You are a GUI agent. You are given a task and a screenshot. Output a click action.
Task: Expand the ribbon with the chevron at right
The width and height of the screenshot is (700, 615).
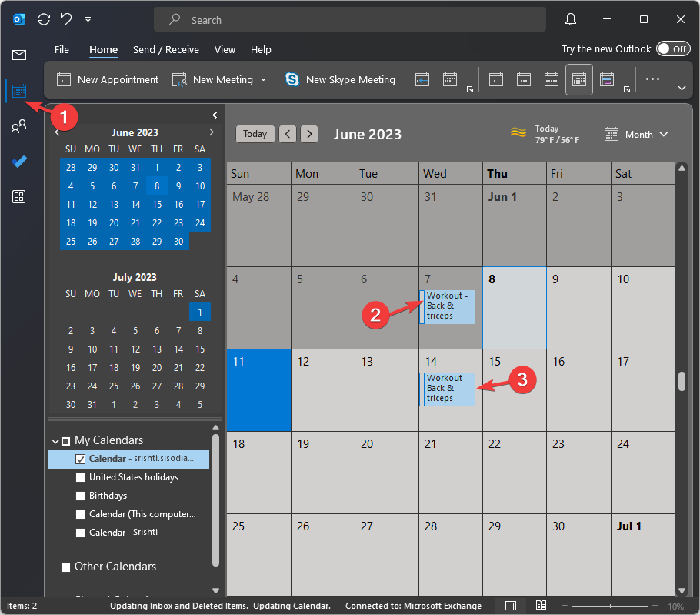(682, 88)
